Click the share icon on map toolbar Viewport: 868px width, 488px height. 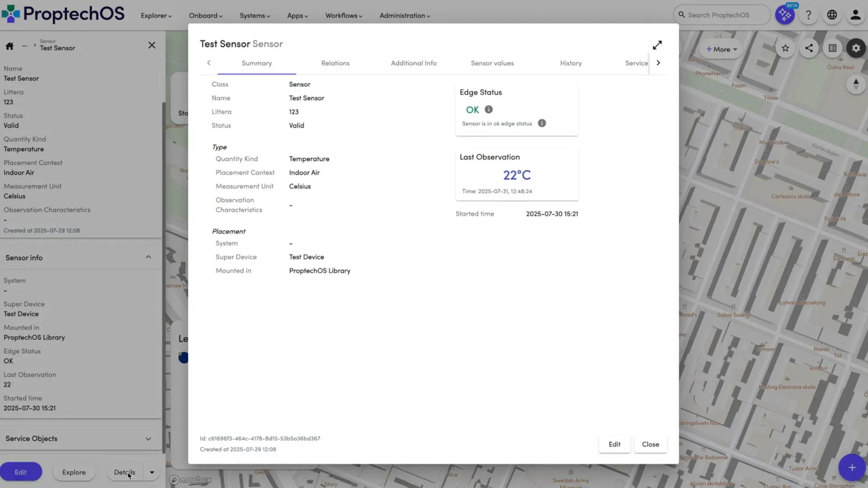point(809,48)
